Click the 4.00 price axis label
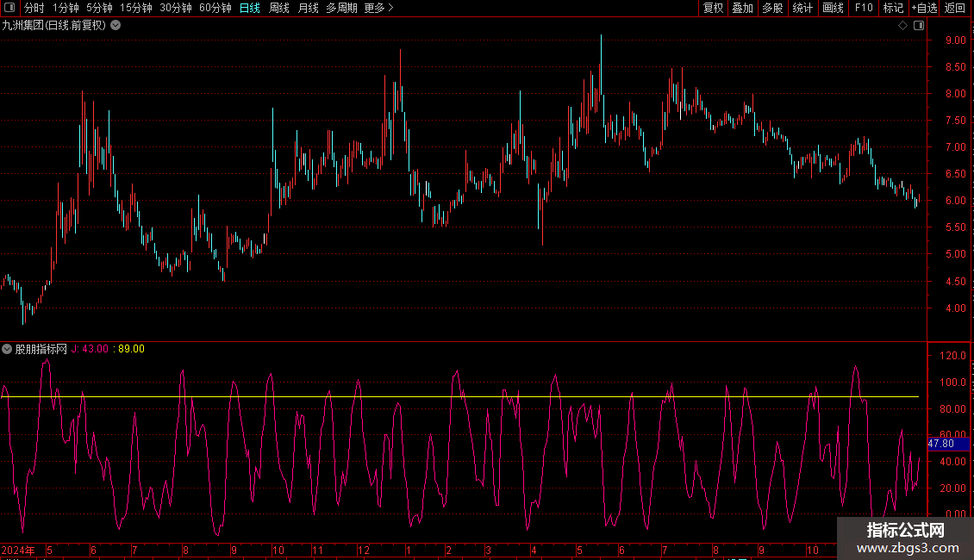Screen dimensions: 974x560 955,308
